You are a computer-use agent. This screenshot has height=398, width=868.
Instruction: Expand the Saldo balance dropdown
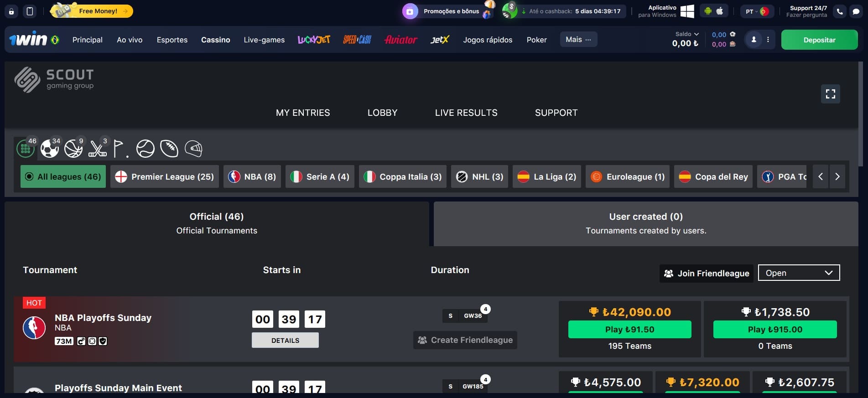pos(687,34)
